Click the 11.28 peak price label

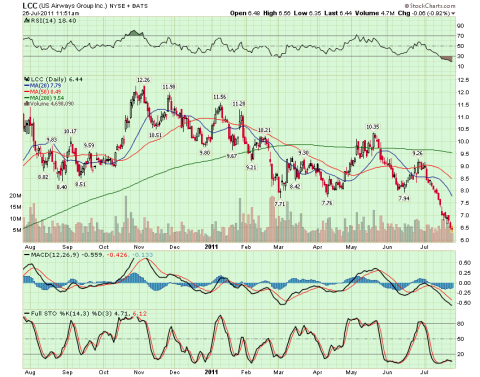pyautogui.click(x=239, y=104)
